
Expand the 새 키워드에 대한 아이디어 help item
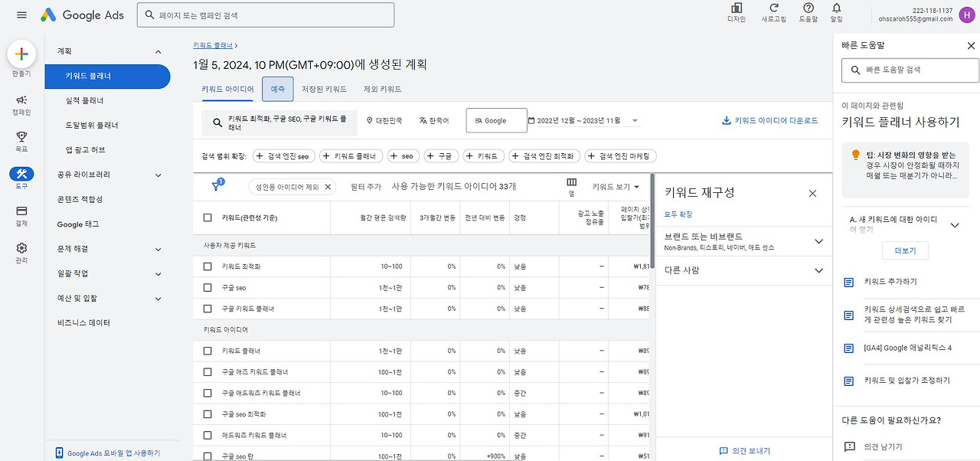pos(955,225)
